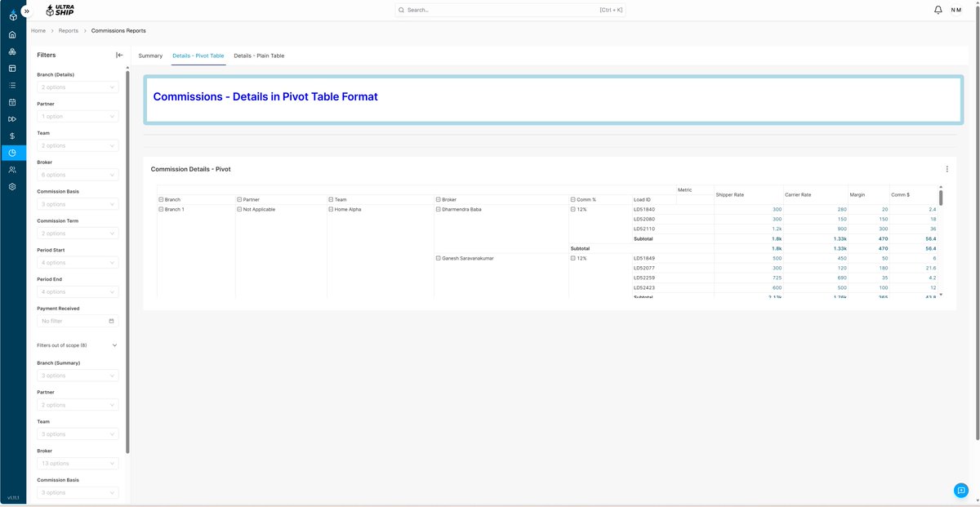The width and height of the screenshot is (980, 507).
Task: Open the Broker dropdown showing 6 options
Action: click(78, 175)
